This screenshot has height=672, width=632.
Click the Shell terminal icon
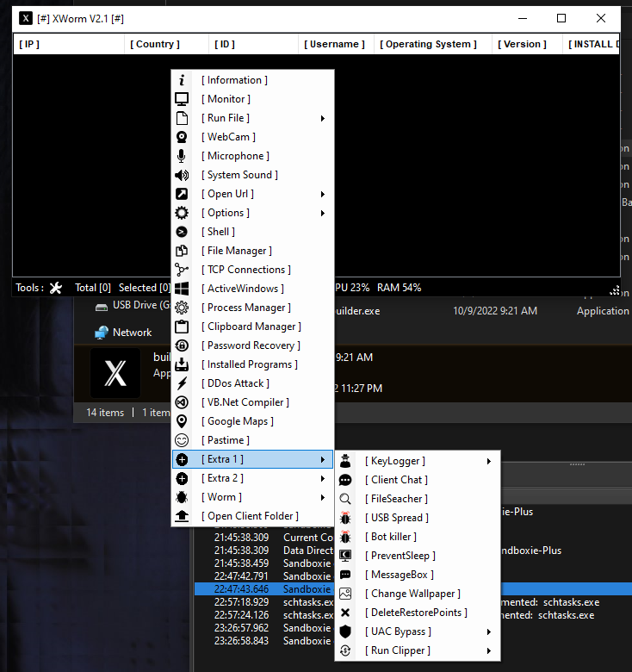(182, 232)
